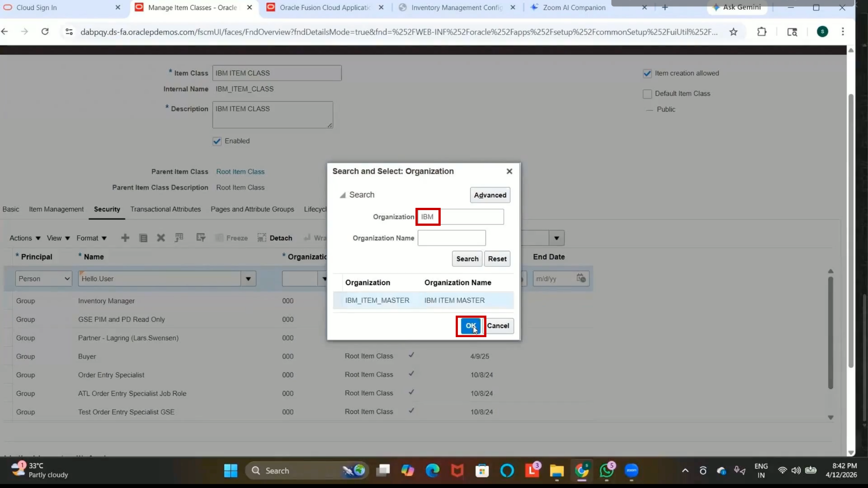Select IBM_ITEM_MASTER organization result row

pos(423,300)
